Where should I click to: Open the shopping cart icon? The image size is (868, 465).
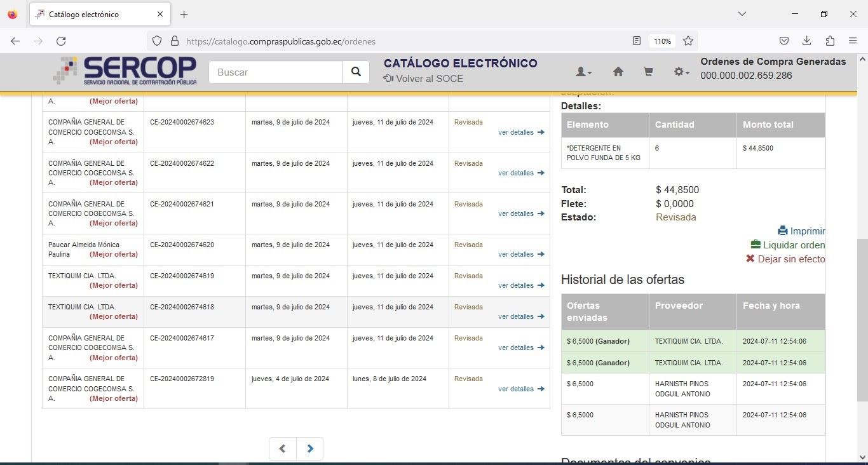648,72
